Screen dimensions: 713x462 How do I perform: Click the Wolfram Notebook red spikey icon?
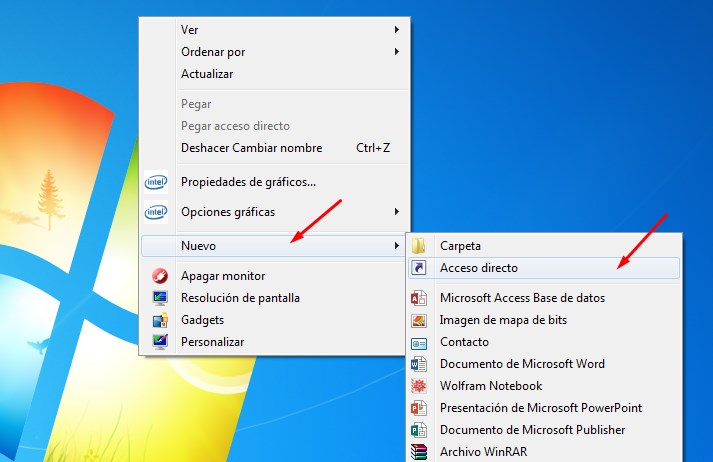coord(418,386)
